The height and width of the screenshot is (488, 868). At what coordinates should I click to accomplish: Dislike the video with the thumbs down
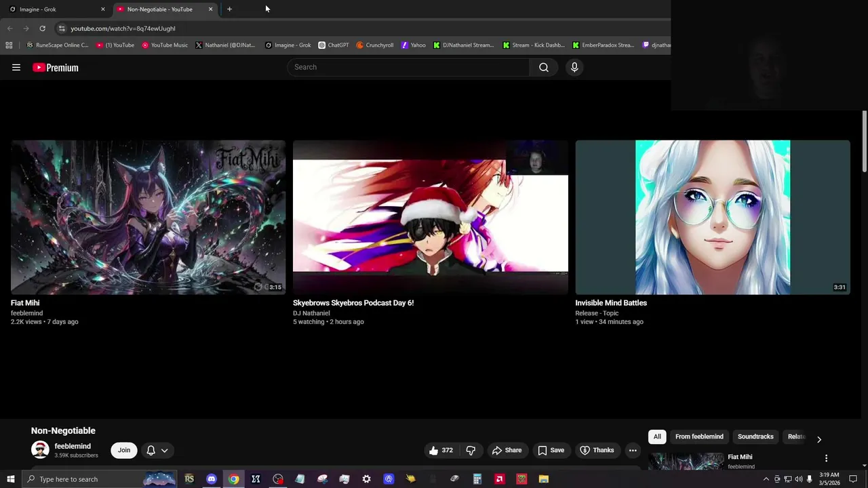(x=471, y=450)
